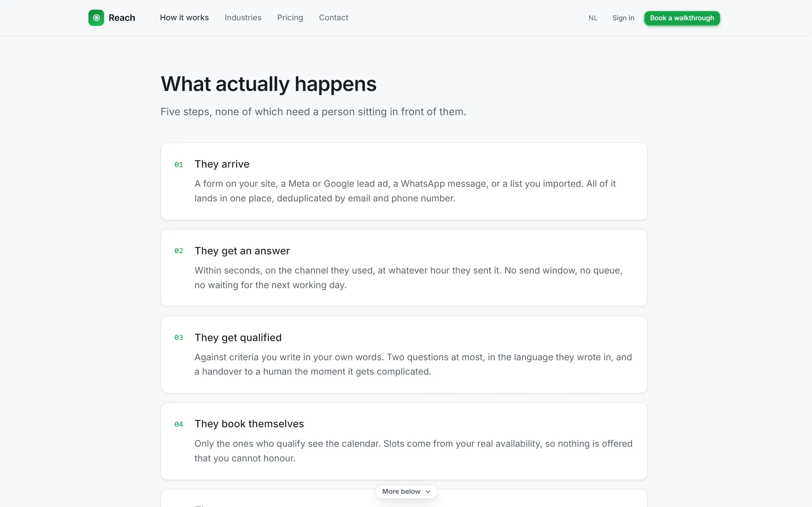Select the They get an answer heading
812x507 pixels.
242,251
